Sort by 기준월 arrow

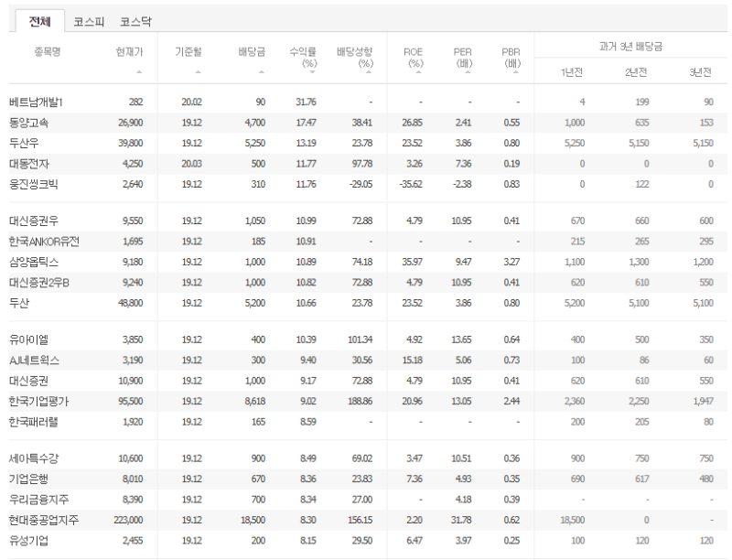(x=198, y=72)
